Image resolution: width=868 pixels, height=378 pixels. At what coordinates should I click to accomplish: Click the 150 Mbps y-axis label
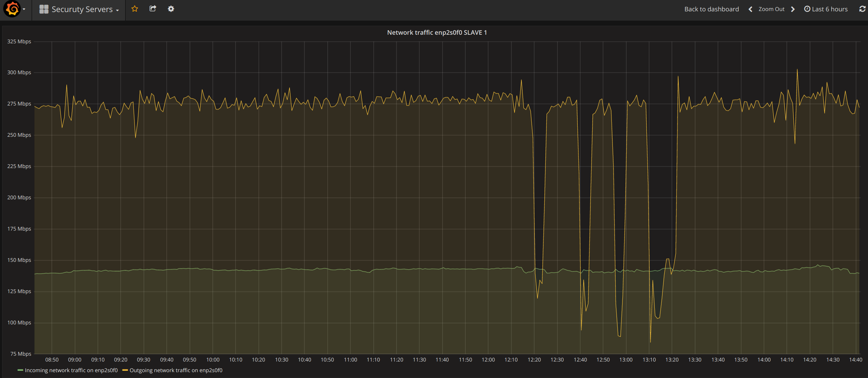coord(19,260)
